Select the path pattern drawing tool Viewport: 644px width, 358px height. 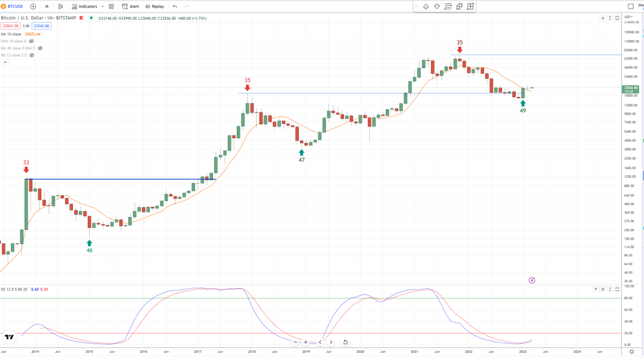click(459, 6)
